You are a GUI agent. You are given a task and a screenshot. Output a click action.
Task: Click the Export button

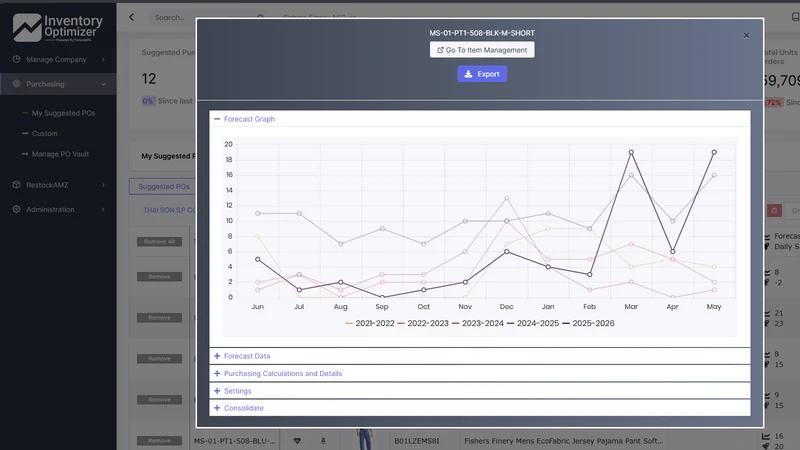click(x=482, y=74)
